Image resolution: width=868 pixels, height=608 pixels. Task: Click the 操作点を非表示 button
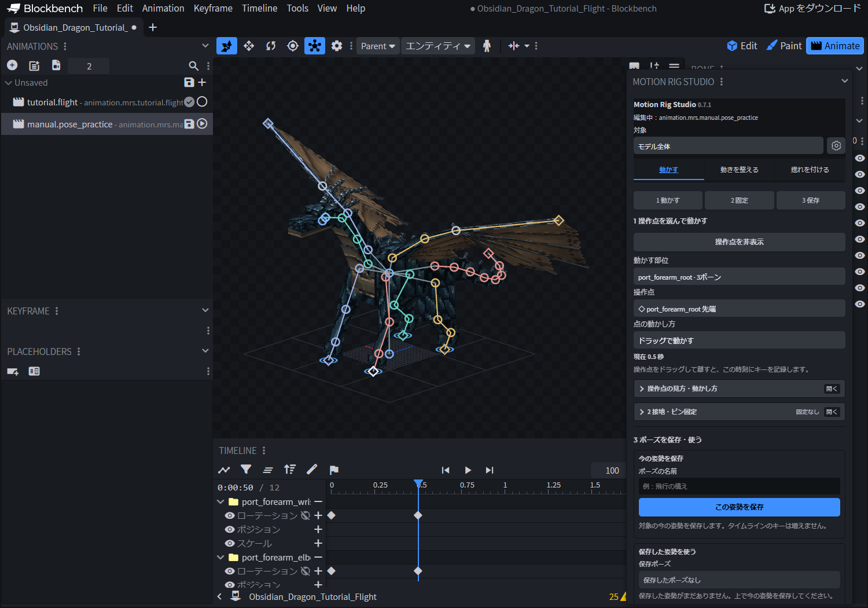click(x=740, y=241)
